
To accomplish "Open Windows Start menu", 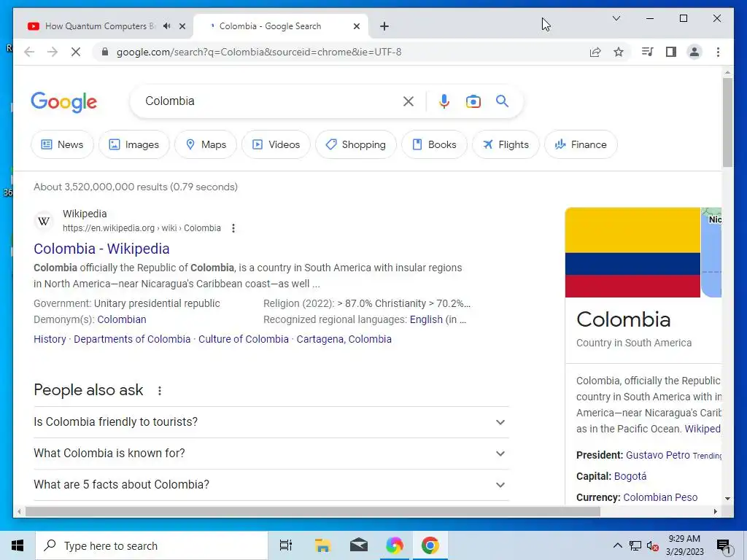I will (18, 545).
